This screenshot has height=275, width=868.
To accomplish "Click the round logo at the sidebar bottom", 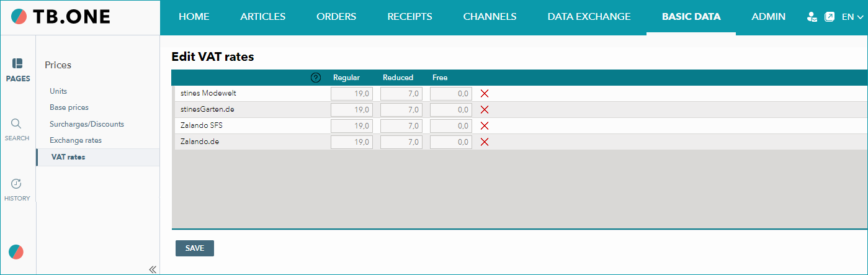I will pos(16,252).
